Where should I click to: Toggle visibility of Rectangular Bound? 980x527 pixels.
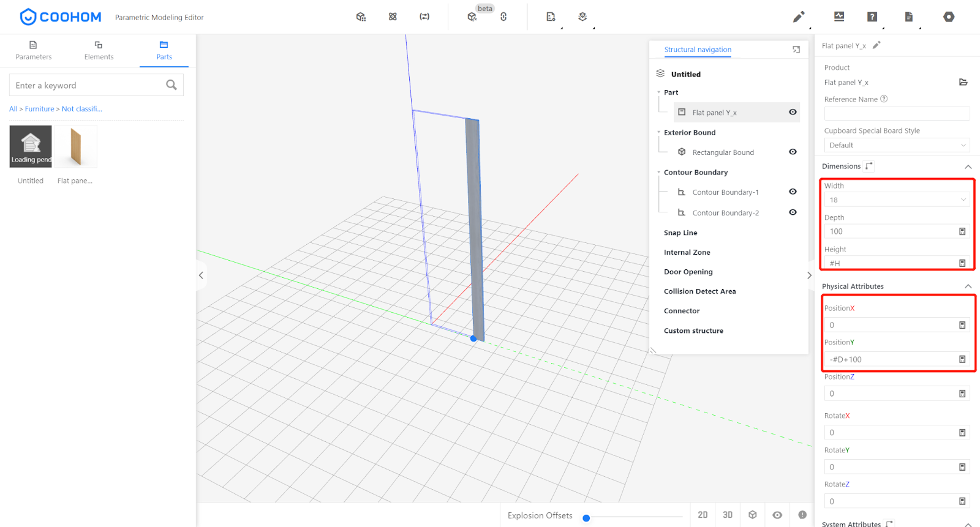[x=793, y=152]
